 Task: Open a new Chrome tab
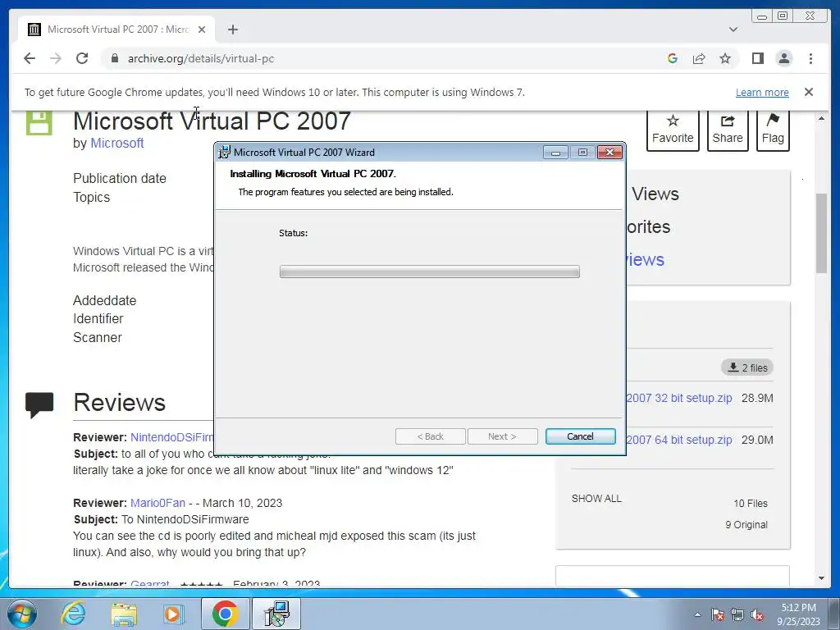232,30
